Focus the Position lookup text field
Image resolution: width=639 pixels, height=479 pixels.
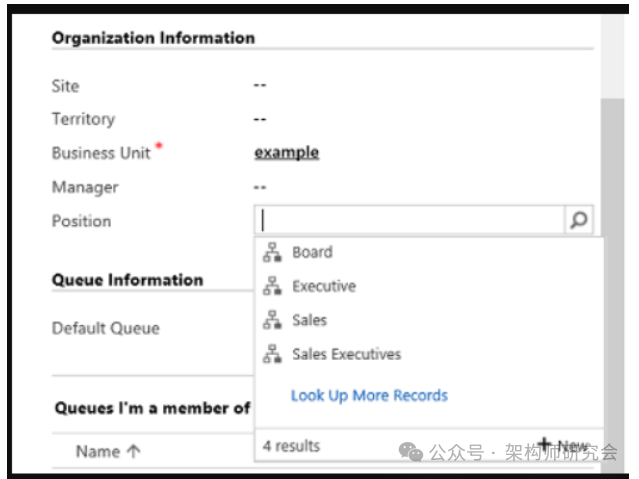pyautogui.click(x=410, y=221)
